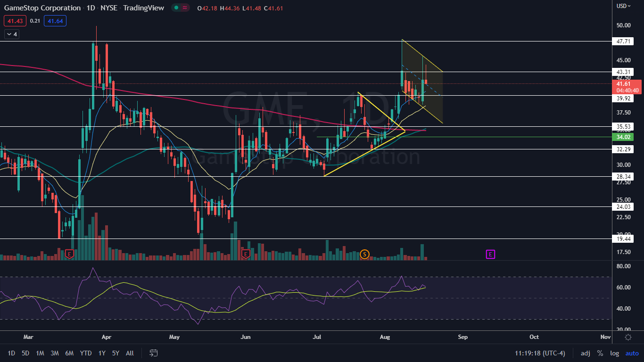Screen dimensions: 644x362
Task: Toggle adjusted data with adj
Action: [x=585, y=353]
